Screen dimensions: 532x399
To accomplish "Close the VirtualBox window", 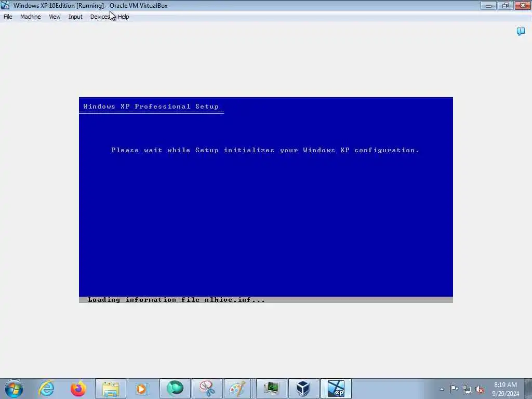I will click(523, 5).
